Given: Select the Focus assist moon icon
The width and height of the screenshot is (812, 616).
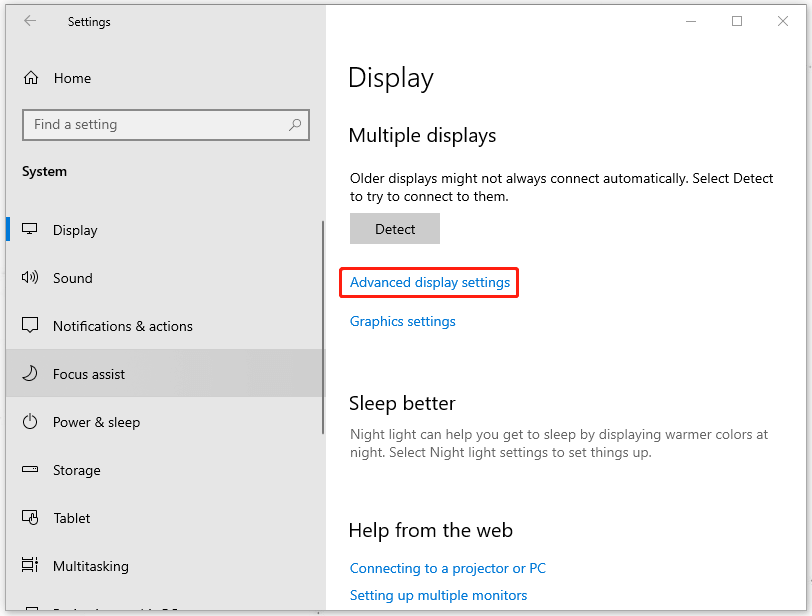Looking at the screenshot, I should point(29,373).
